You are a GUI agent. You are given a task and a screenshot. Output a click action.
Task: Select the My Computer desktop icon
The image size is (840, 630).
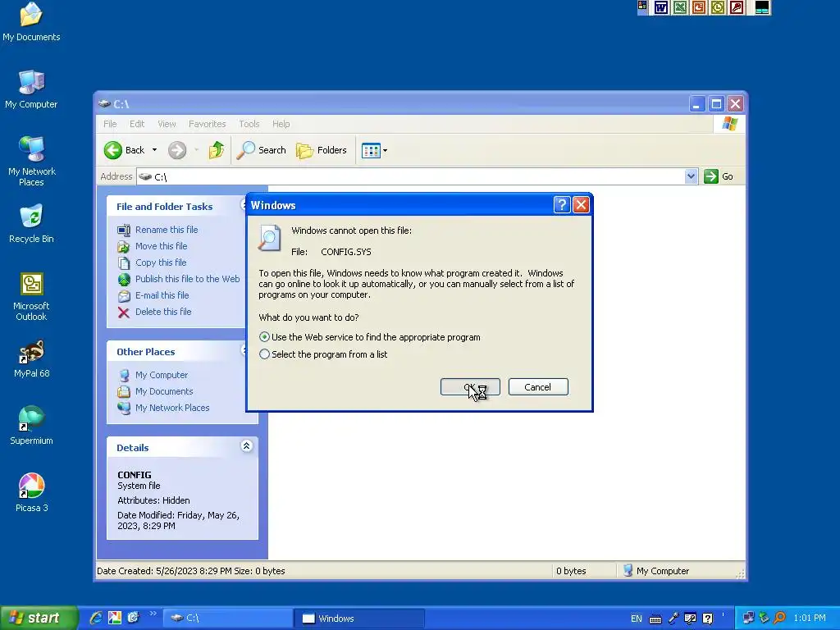pos(31,89)
